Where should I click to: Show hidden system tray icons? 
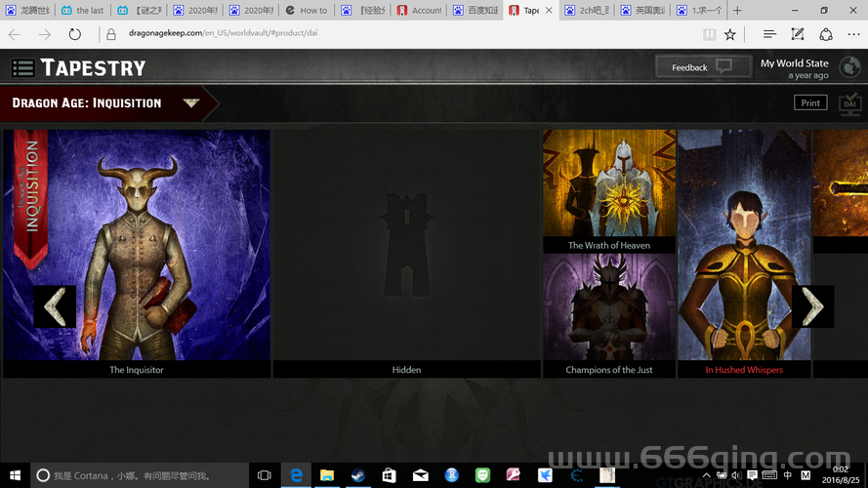(706, 475)
